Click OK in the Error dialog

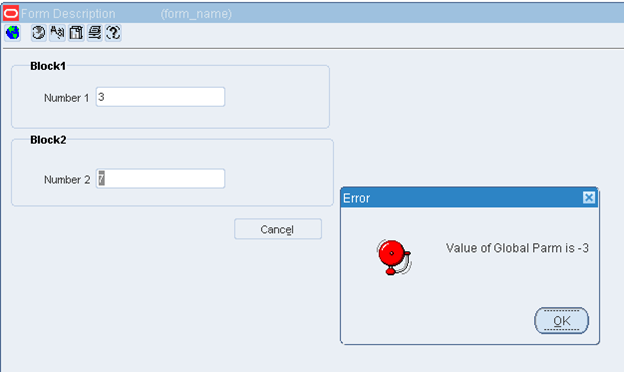[562, 321]
